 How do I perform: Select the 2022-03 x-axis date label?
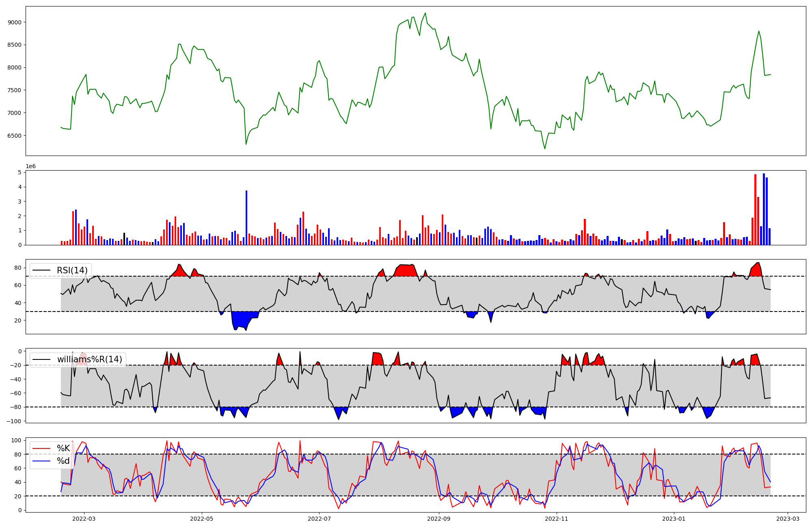click(x=84, y=519)
